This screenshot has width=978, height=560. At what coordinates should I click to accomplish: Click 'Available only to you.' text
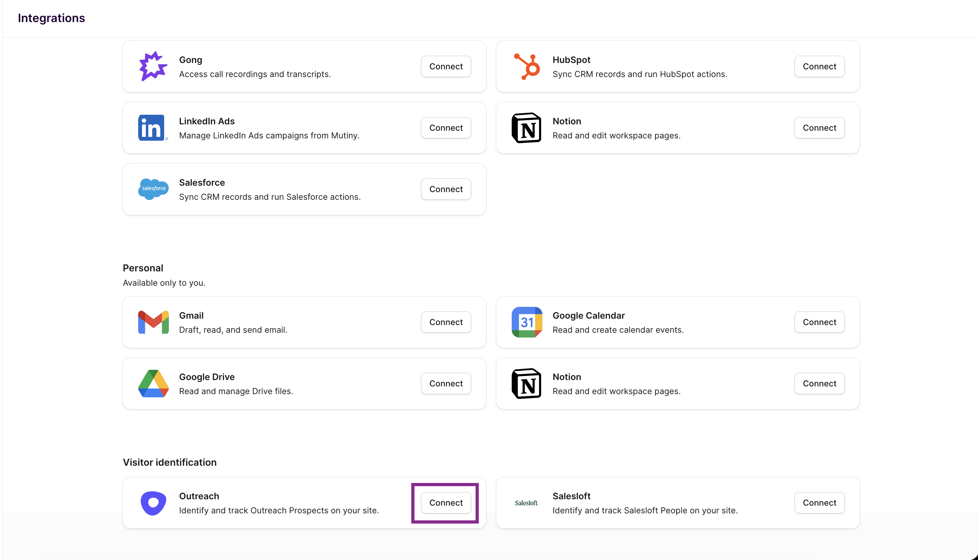coord(164,283)
